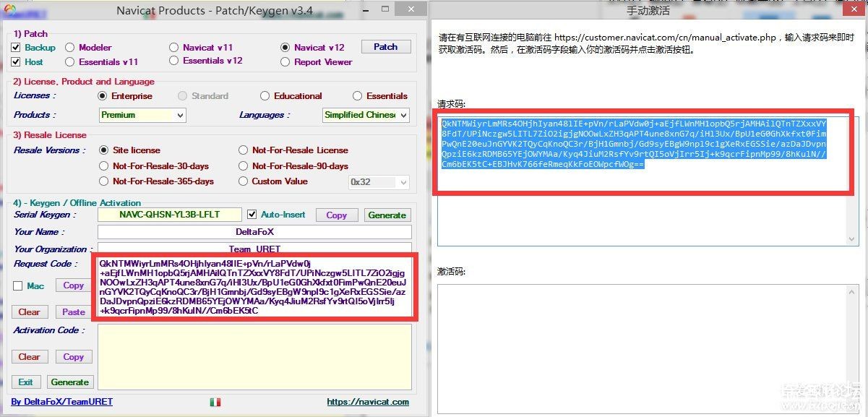Image resolution: width=868 pixels, height=417 pixels.
Task: Click Copy next to the Serial Keygen field
Action: [x=336, y=215]
